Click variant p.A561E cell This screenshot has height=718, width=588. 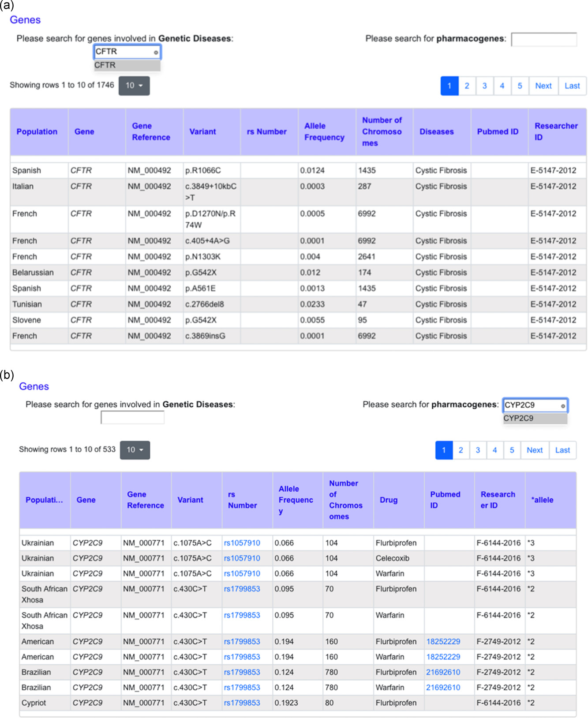[212, 288]
